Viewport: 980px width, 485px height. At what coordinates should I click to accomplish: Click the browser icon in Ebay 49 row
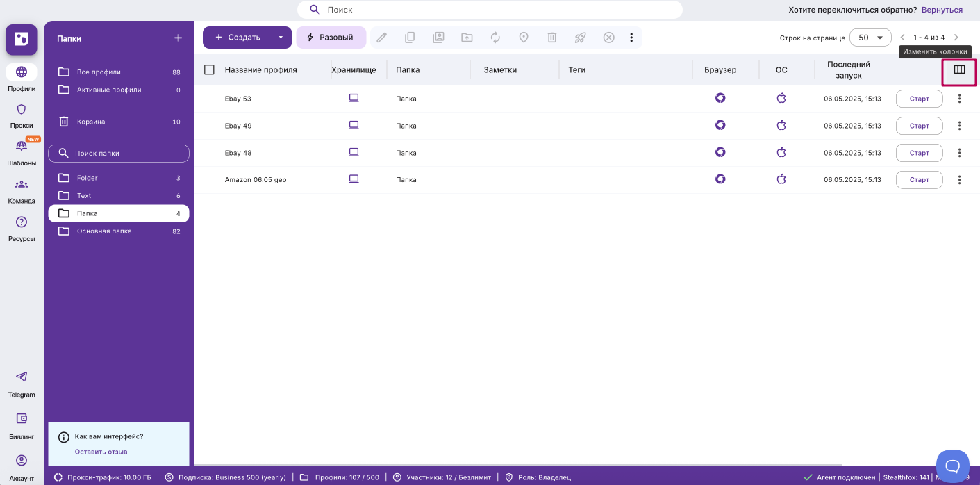720,125
